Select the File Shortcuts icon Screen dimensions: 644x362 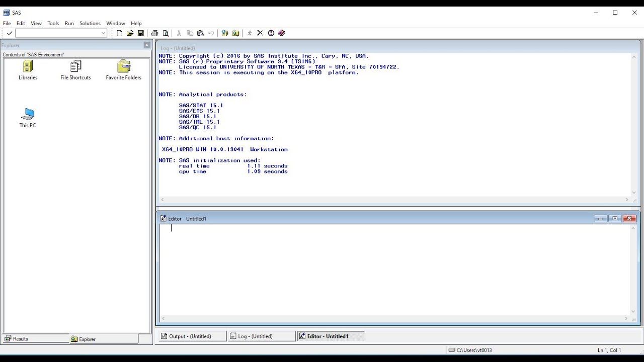coord(75,70)
